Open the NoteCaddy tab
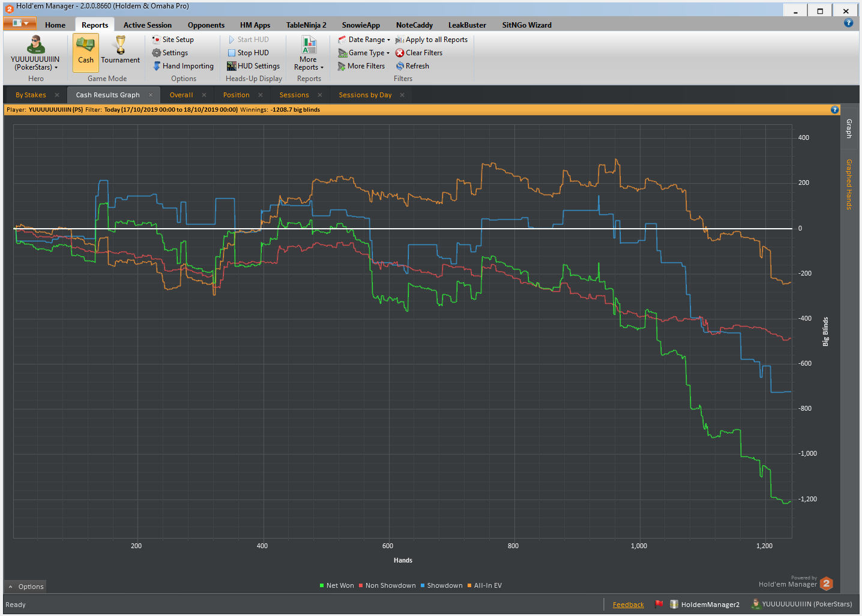This screenshot has height=616, width=862. pos(414,25)
